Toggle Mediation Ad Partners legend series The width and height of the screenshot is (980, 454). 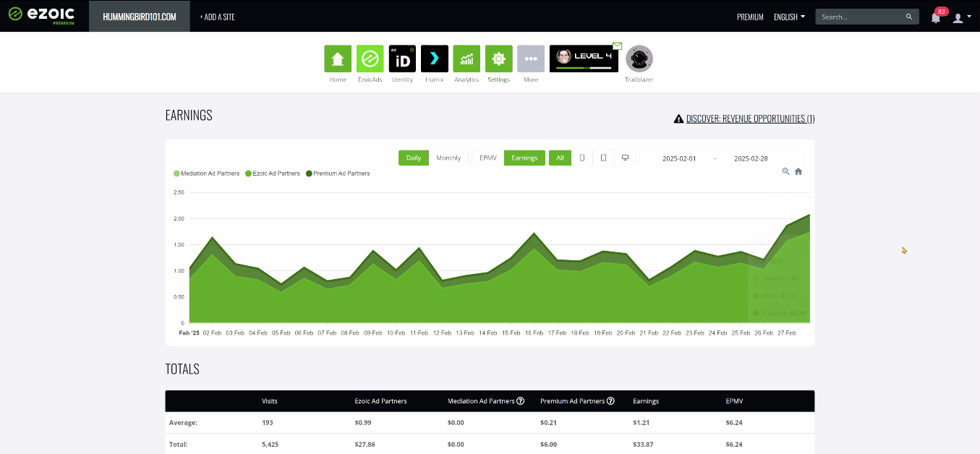pos(206,174)
